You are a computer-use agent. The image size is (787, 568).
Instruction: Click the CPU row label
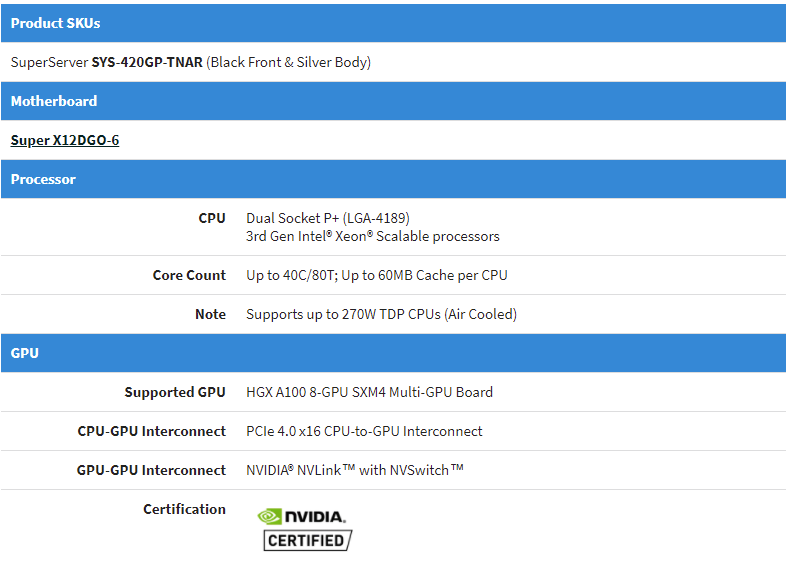(212, 218)
